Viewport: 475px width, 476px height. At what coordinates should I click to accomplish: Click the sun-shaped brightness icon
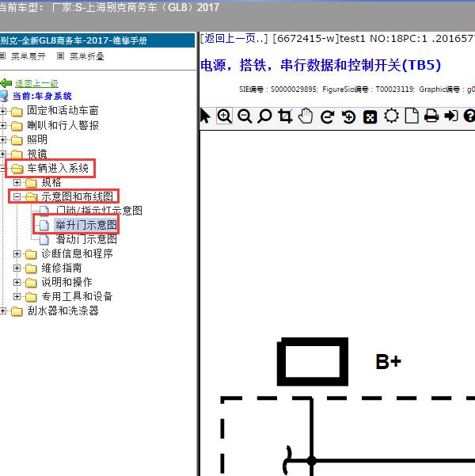tap(391, 116)
